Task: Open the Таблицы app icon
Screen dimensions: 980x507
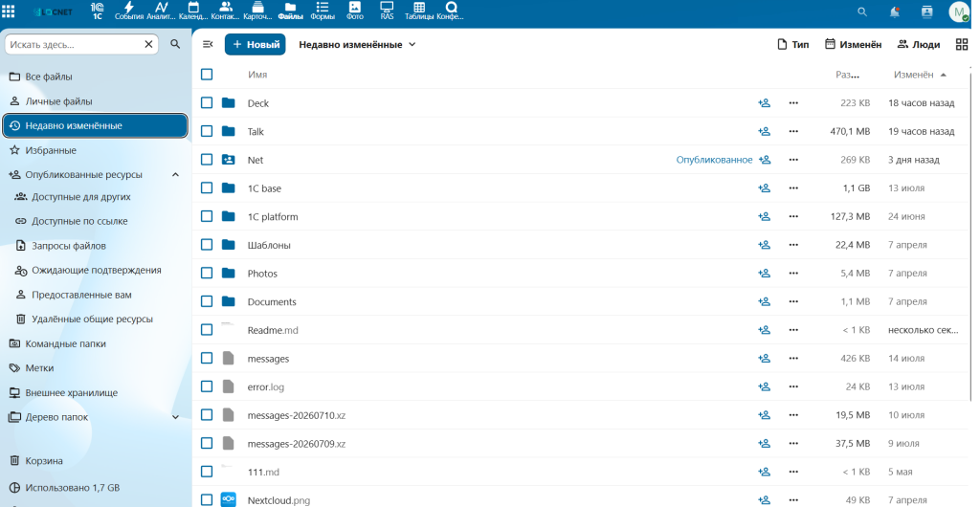Action: pos(419,11)
